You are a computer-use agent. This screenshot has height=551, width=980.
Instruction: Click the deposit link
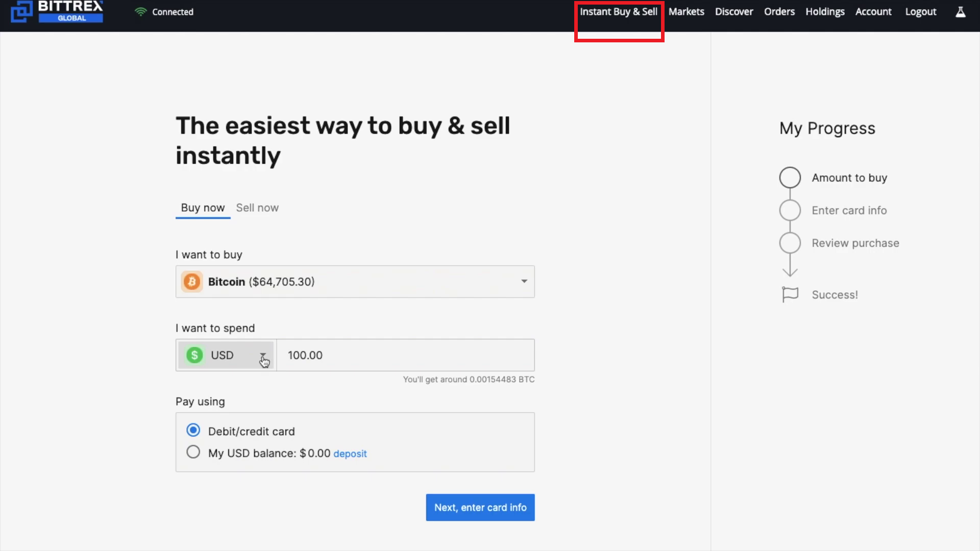click(350, 453)
